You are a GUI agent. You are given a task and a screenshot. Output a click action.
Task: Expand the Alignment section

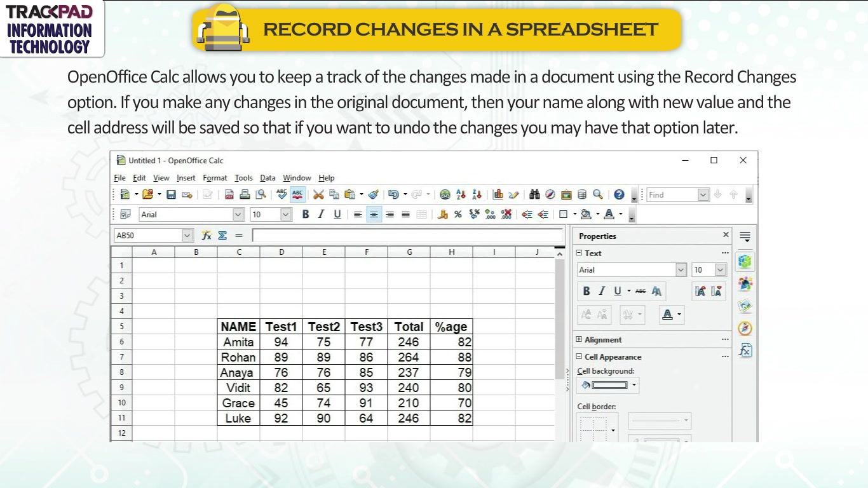pos(579,340)
